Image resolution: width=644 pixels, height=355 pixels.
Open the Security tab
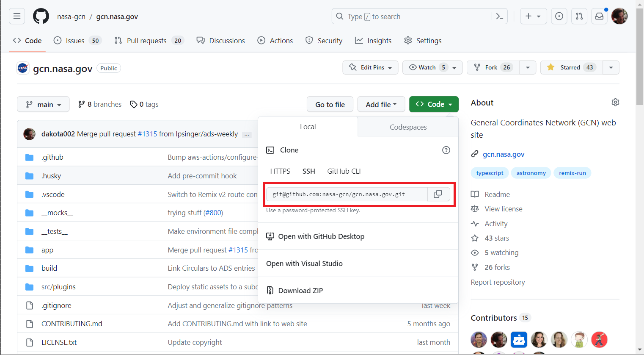[x=324, y=41]
